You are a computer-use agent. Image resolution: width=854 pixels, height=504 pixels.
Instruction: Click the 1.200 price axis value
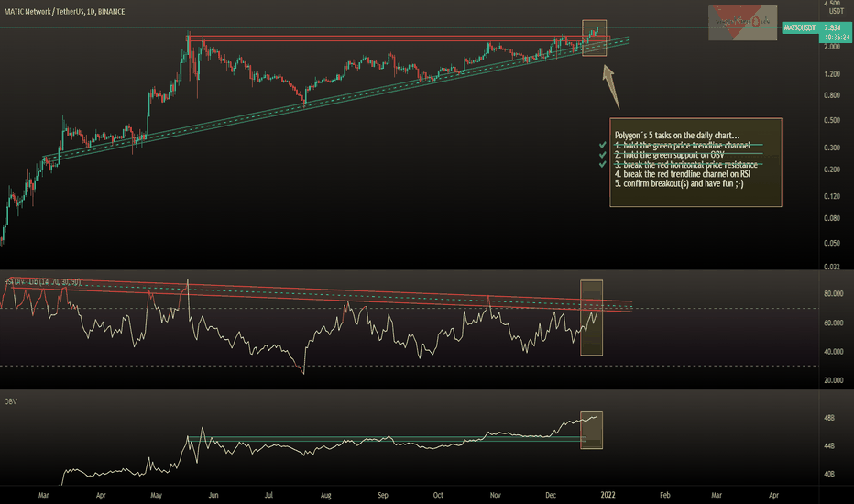832,74
